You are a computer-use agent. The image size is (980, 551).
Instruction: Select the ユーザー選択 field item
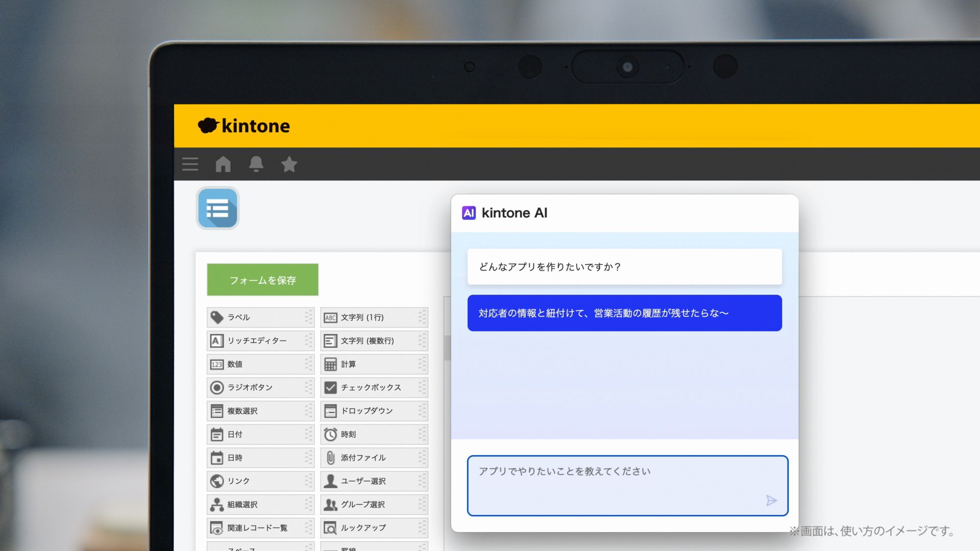374,481
